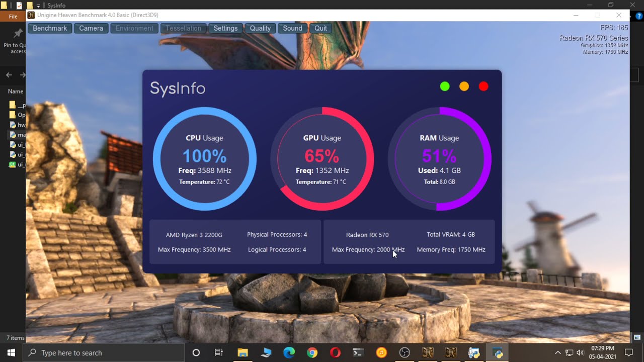Click the Radeon RX 570 label in SysInfo

click(367, 235)
